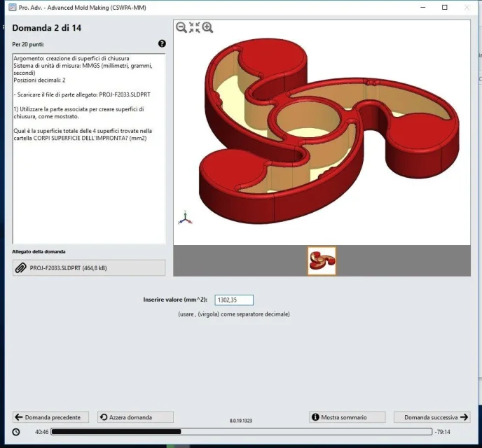This screenshot has height=448, width=482.
Task: Go to Domanda precedente
Action: (50, 417)
